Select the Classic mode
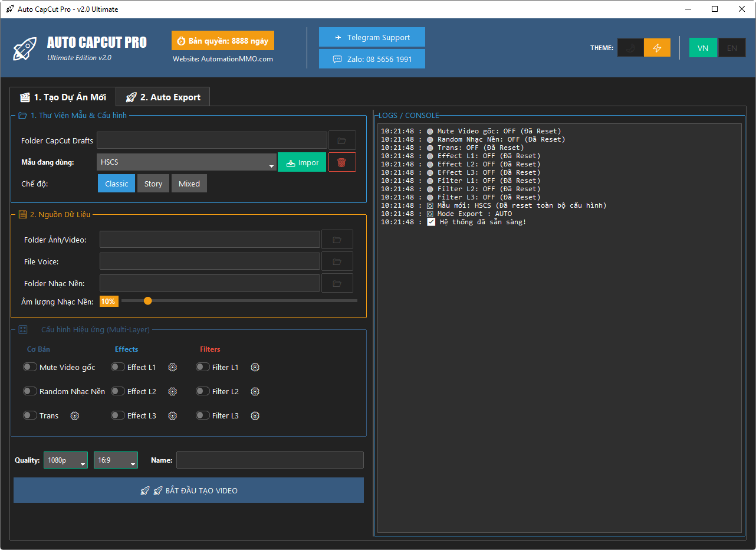This screenshot has height=550, width=756. coord(117,184)
